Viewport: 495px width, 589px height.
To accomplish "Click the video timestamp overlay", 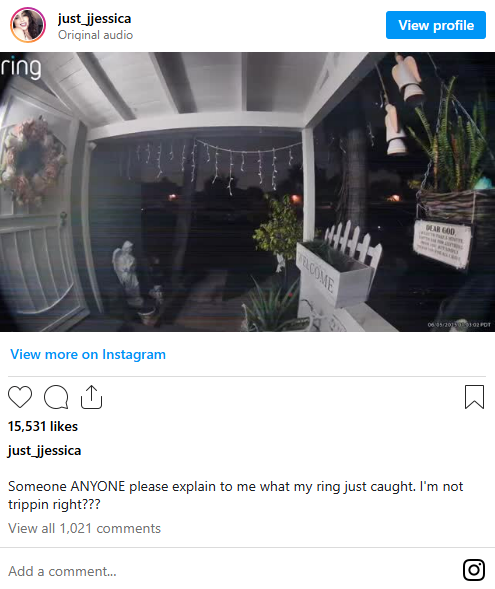I will point(459,325).
